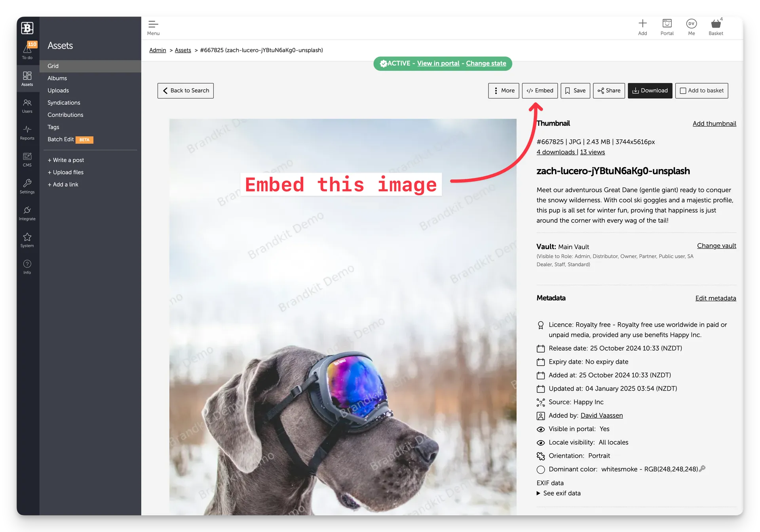Select Albums in the Assets menu
760x532 pixels.
[57, 78]
